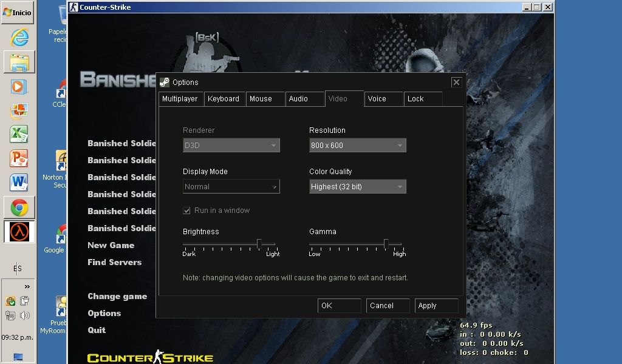Open the Color Quality dropdown
622x364 pixels.
point(357,187)
